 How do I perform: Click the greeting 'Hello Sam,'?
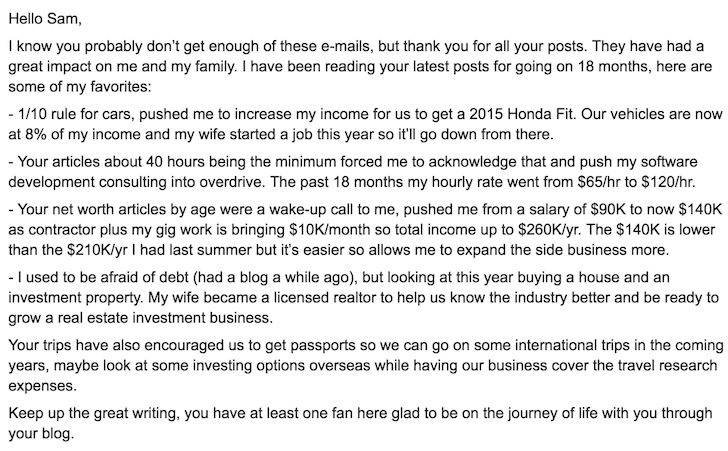(x=45, y=19)
